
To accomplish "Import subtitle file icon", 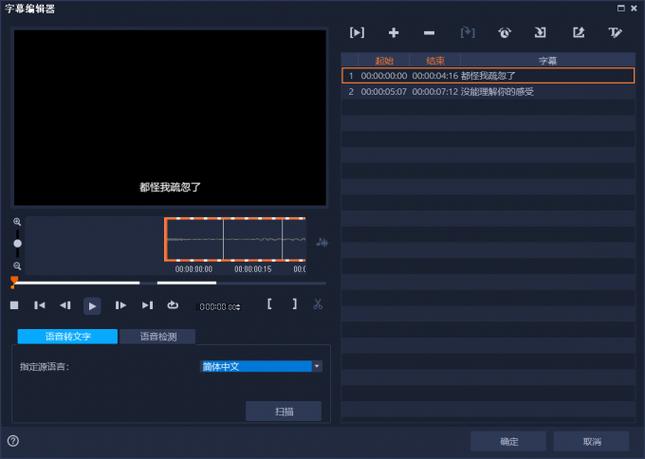I will (x=541, y=33).
